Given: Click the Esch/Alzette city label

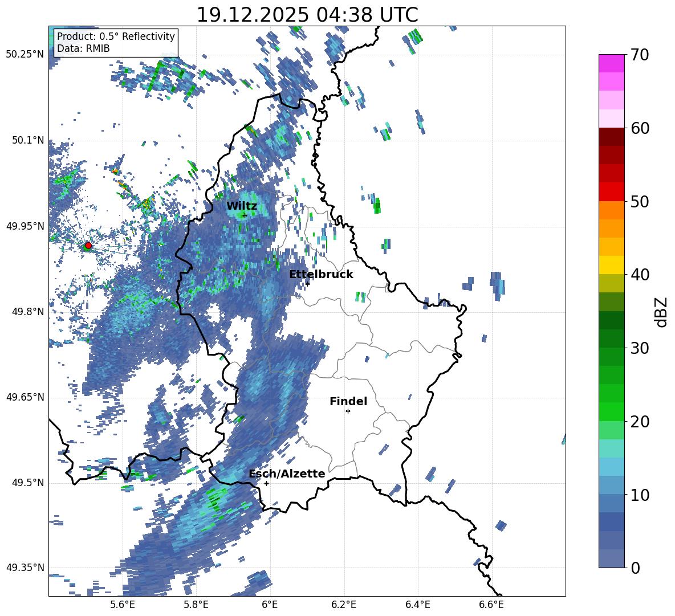Looking at the screenshot, I should [x=287, y=474].
